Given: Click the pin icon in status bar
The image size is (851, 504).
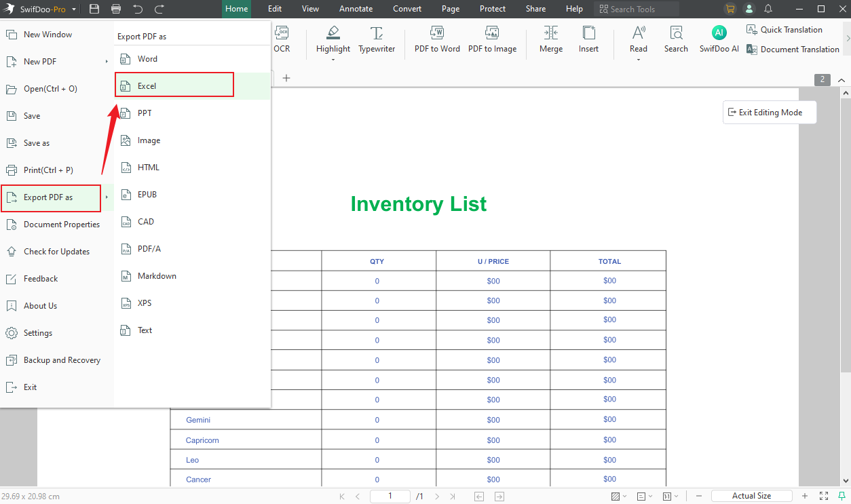Looking at the screenshot, I should [841, 497].
